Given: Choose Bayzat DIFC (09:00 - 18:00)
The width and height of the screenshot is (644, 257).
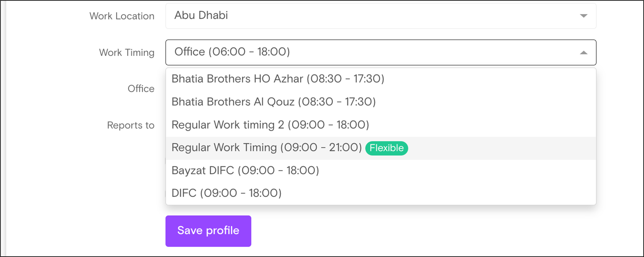Looking at the screenshot, I should (x=381, y=171).
